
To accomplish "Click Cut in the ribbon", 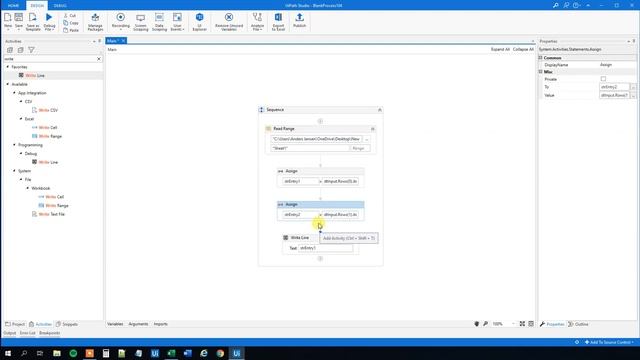I will coord(70,16).
